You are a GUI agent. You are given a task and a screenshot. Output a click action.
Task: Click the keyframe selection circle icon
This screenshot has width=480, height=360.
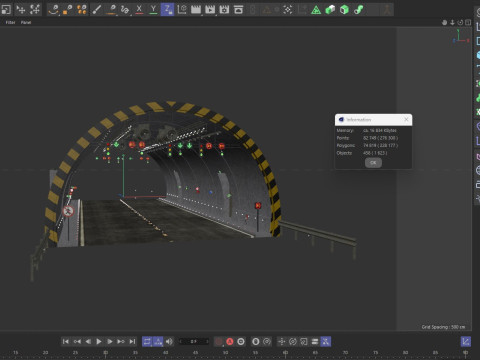click(241, 341)
